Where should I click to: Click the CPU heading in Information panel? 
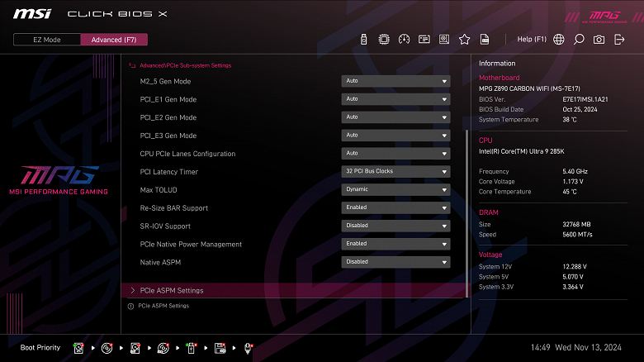pos(485,141)
